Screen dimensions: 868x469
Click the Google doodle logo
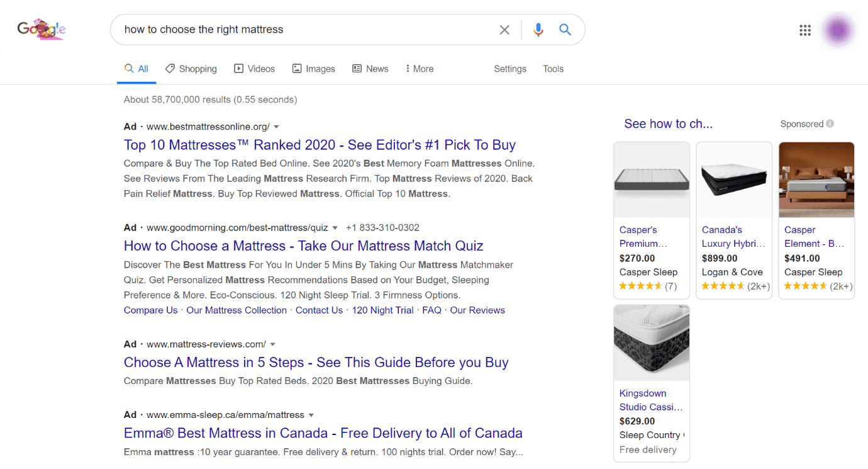coord(42,30)
